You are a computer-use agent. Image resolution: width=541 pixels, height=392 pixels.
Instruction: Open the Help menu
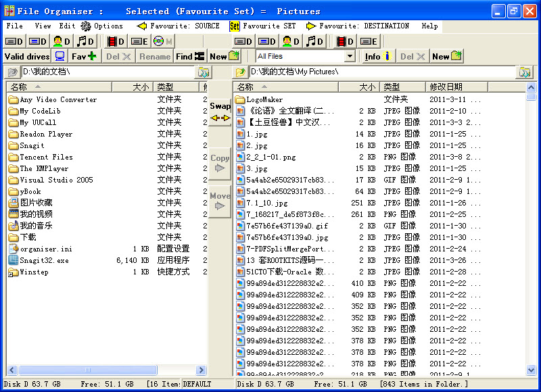click(429, 26)
